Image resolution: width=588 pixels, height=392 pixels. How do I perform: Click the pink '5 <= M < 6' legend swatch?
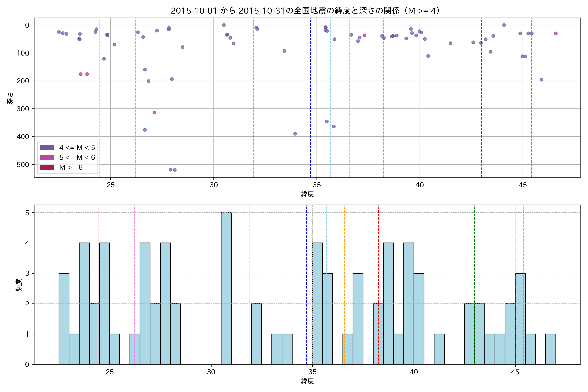(47, 157)
